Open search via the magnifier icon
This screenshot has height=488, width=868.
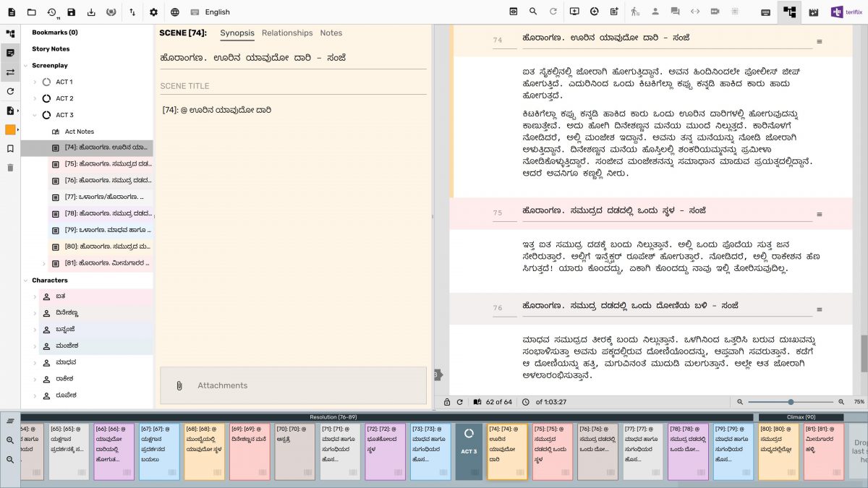pos(533,12)
